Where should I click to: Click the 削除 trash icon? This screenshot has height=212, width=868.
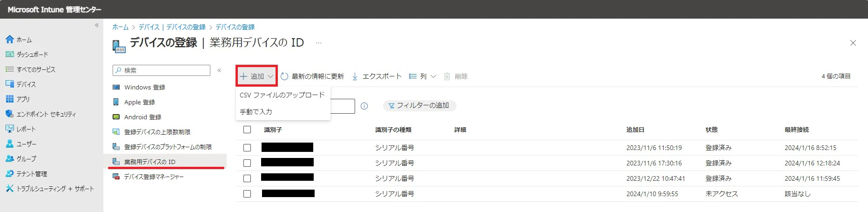[447, 76]
